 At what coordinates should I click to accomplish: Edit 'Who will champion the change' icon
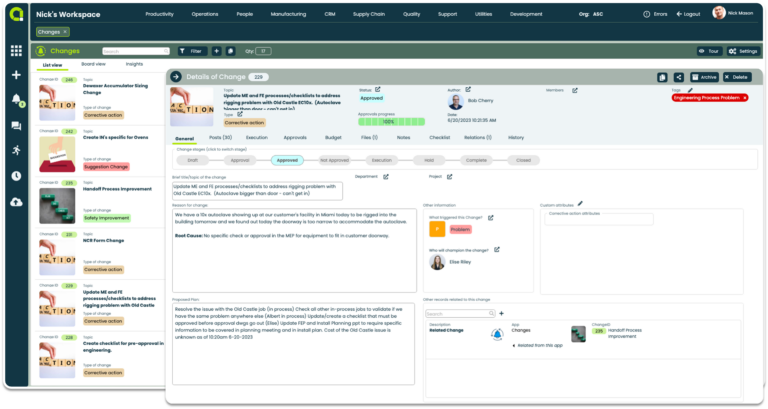point(497,250)
